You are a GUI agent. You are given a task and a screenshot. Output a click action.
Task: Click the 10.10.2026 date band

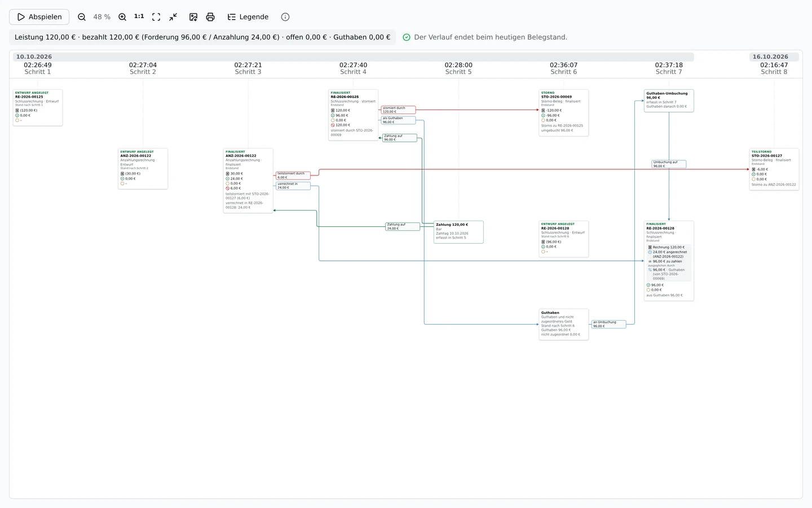click(354, 57)
